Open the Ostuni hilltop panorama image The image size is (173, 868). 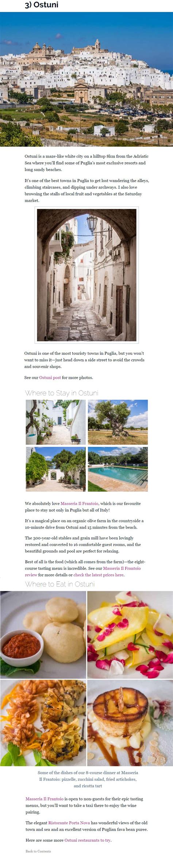pos(86,79)
